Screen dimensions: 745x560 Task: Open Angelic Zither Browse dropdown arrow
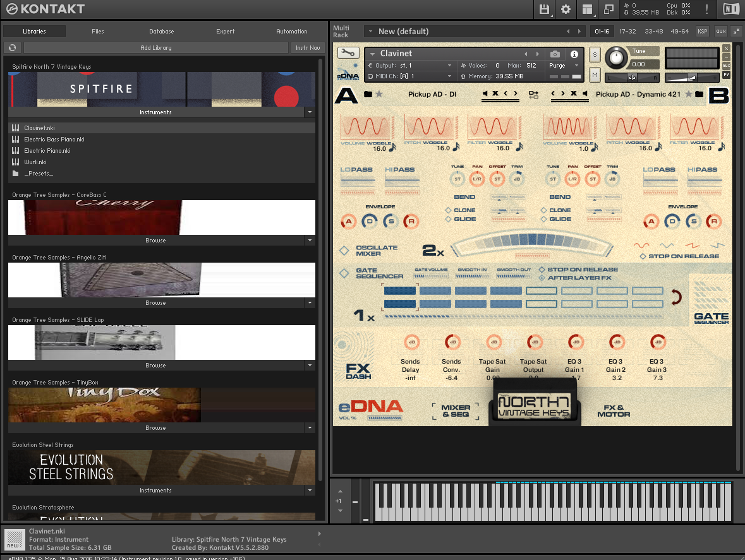(x=310, y=303)
